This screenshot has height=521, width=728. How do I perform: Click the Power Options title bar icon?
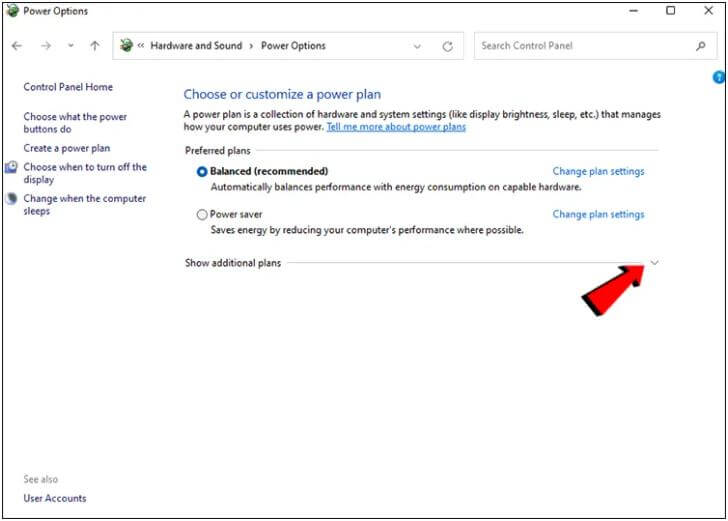tap(13, 11)
